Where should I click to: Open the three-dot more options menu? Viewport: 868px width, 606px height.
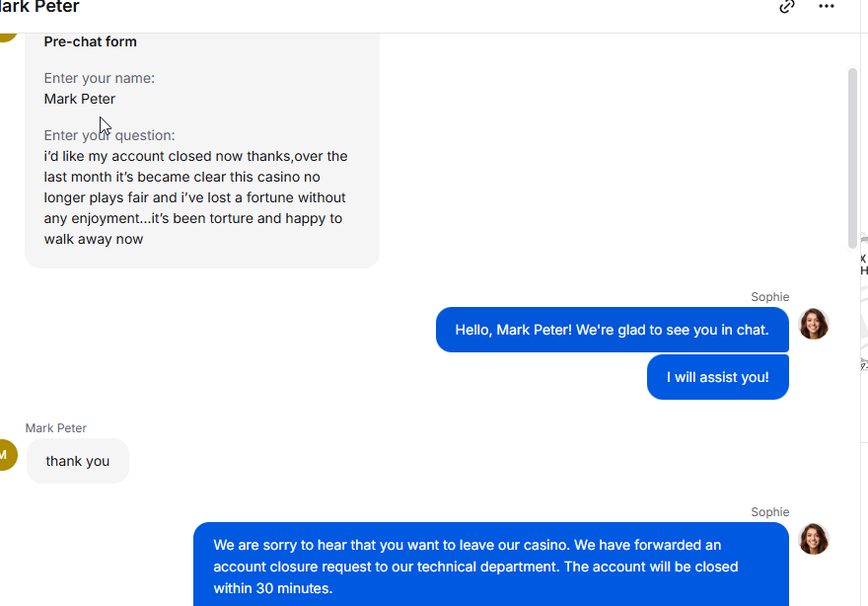coord(826,6)
